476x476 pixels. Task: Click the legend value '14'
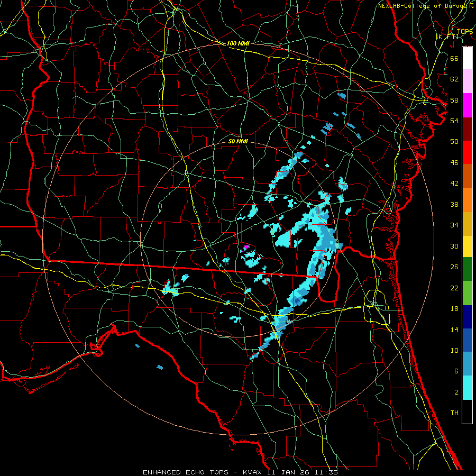454,329
